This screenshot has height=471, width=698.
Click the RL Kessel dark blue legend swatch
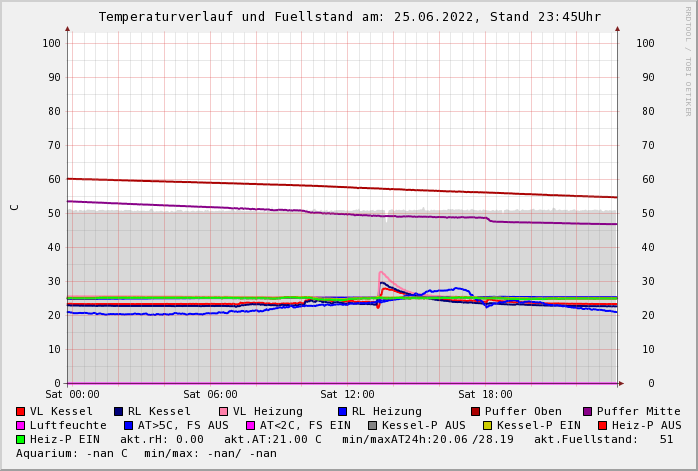[x=118, y=411]
